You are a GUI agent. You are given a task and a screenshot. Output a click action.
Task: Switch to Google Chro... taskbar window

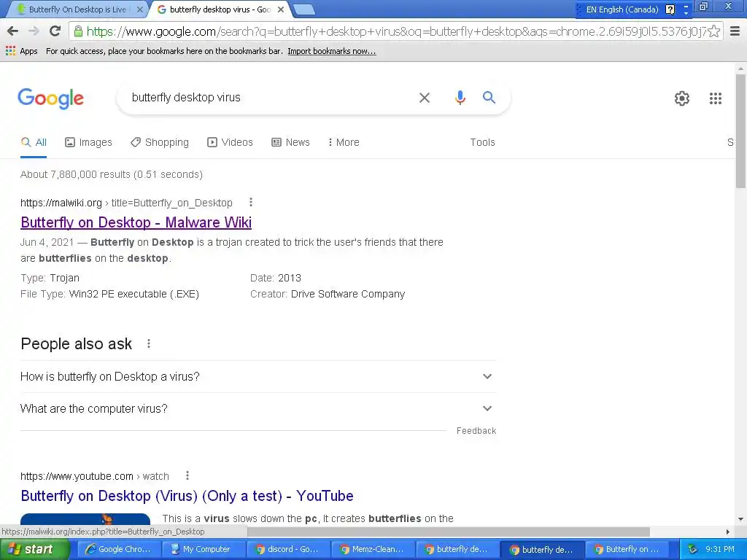point(119,549)
